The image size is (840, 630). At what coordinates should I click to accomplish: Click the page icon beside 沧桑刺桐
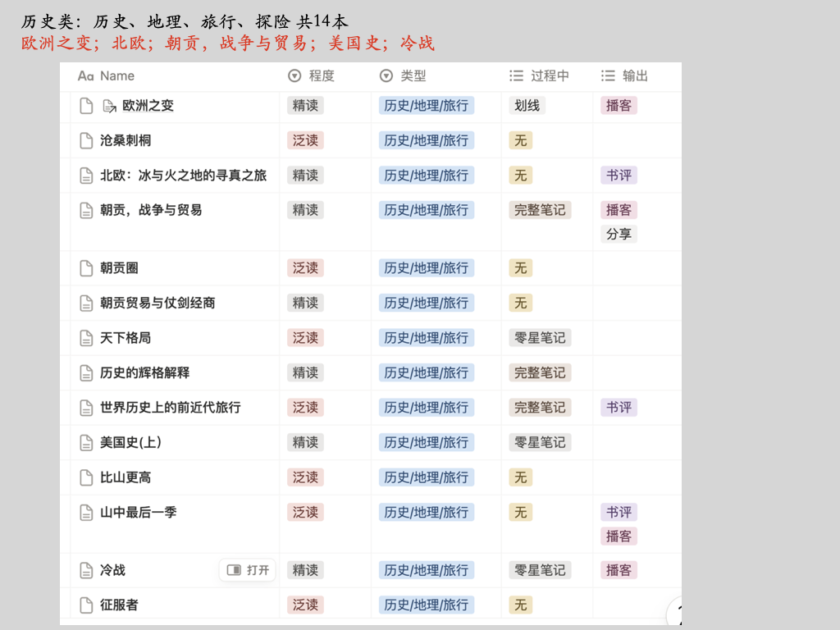click(86, 141)
